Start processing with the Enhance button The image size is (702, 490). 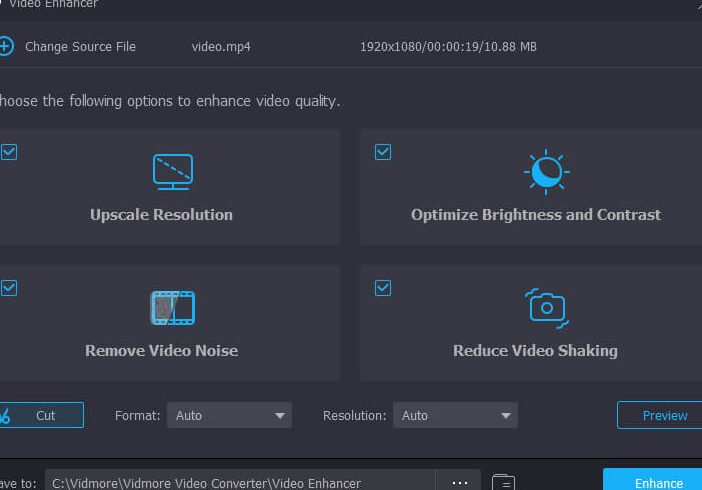(653, 480)
